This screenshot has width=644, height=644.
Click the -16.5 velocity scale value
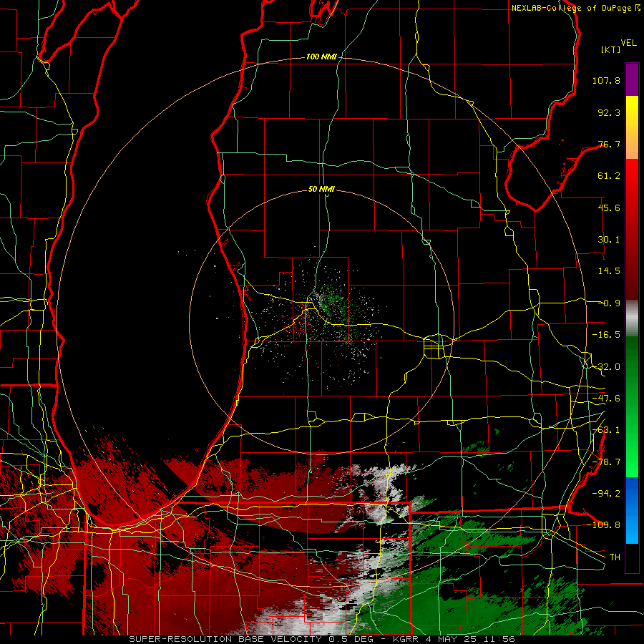(606, 335)
